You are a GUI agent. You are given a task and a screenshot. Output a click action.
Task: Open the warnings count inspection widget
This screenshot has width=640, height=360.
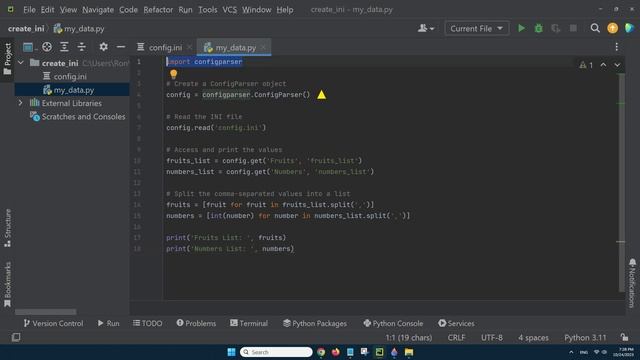tap(586, 65)
